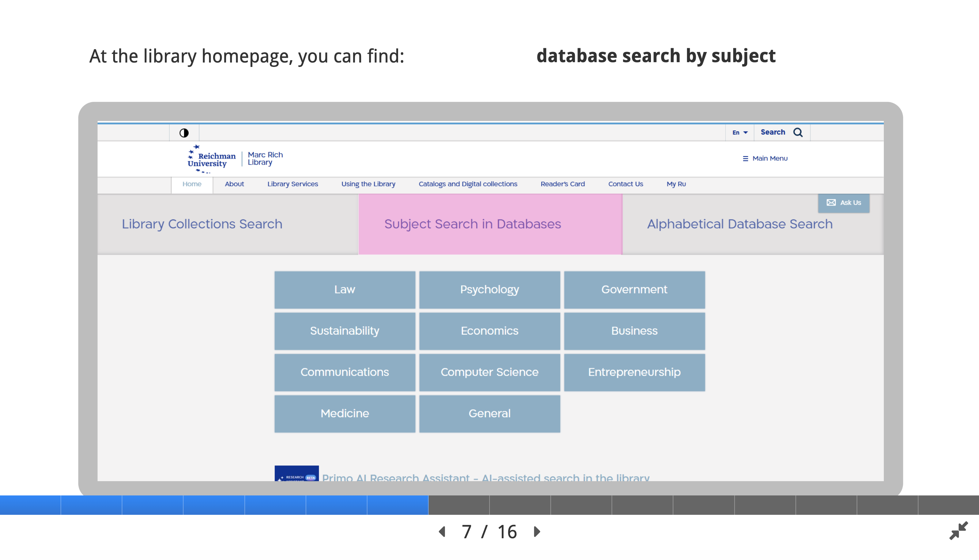This screenshot has height=560, width=979.
Task: Click the magnifying glass search icon
Action: [798, 132]
